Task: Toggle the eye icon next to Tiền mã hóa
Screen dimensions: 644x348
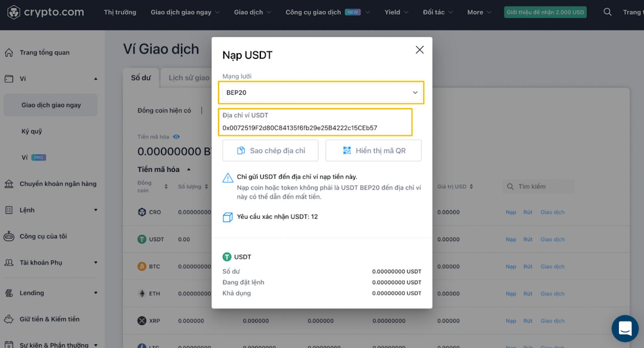Action: click(x=176, y=137)
